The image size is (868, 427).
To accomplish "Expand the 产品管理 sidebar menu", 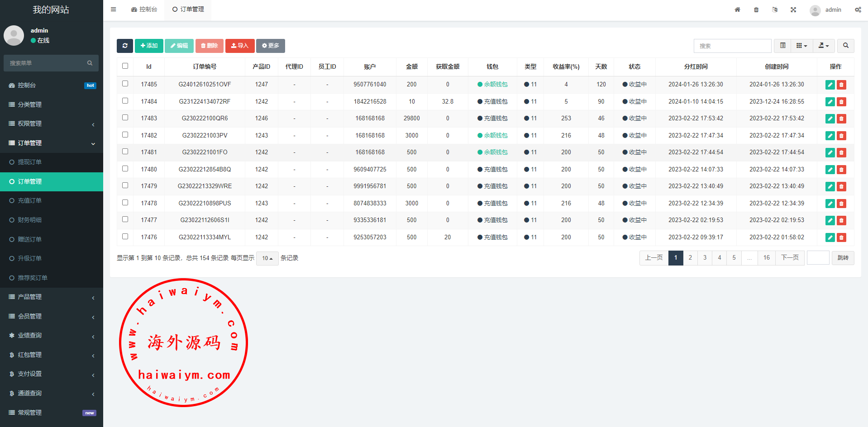I will click(x=52, y=297).
